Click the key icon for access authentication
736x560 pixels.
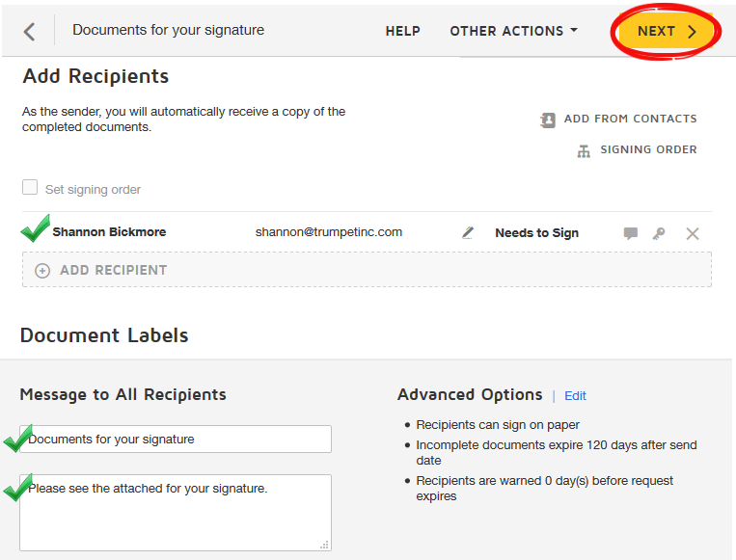click(659, 233)
